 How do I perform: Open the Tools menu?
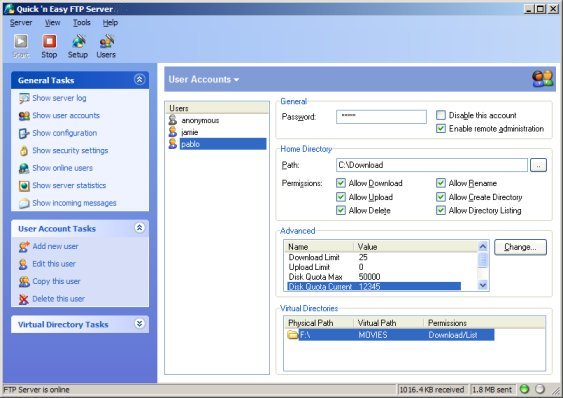[82, 23]
